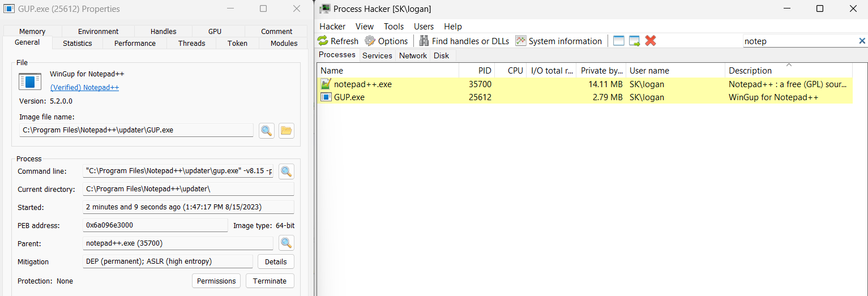Open the Token tab in Properties
This screenshot has height=296, width=868.
[237, 44]
